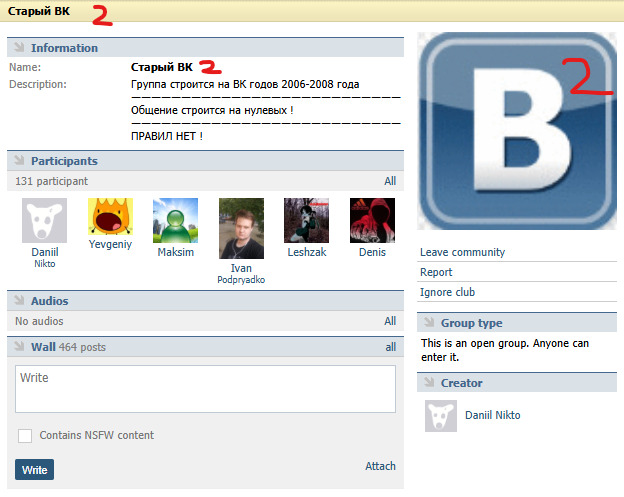Click the blue Write button

click(35, 470)
